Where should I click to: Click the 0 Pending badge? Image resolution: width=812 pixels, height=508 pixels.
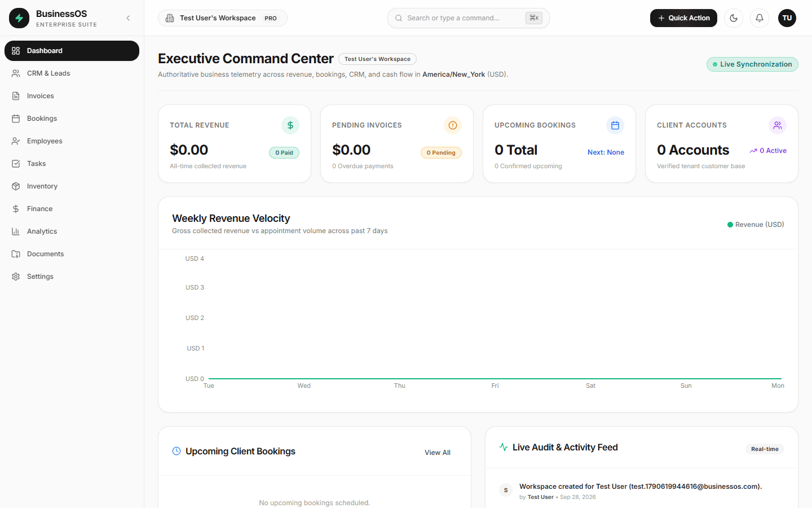coord(441,152)
